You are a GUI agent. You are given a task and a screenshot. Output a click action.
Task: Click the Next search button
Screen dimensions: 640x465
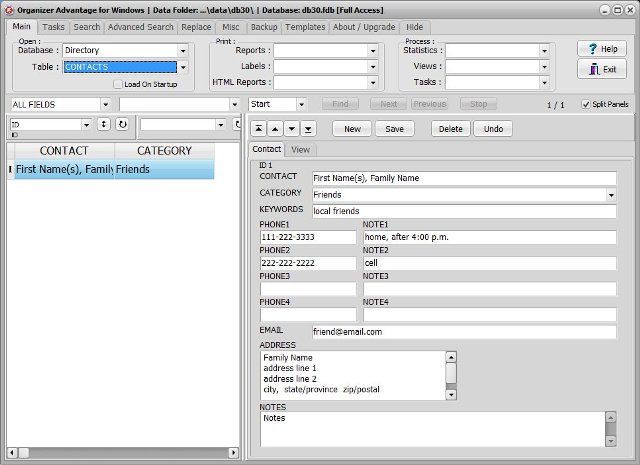[x=389, y=104]
